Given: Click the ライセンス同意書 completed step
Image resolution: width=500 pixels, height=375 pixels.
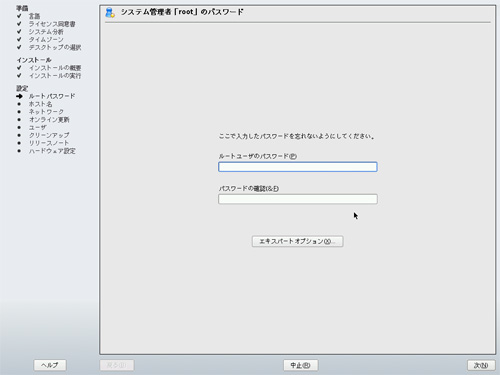Looking at the screenshot, I should pos(52,24).
